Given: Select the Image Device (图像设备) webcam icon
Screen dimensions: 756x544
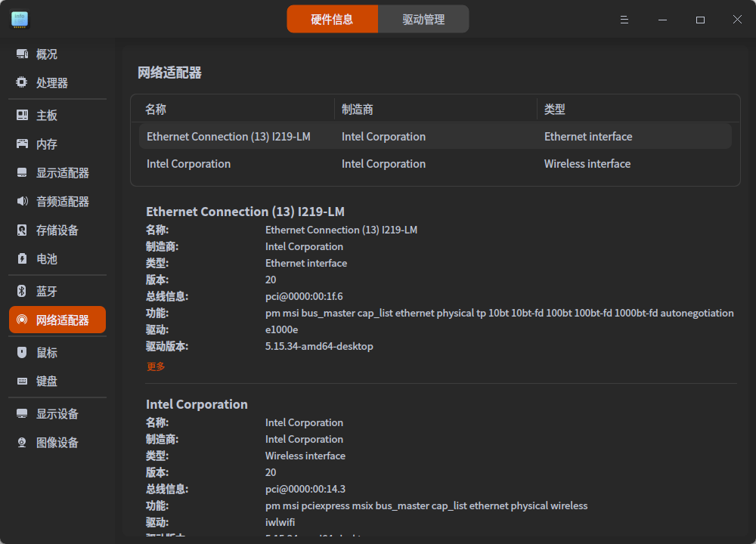Looking at the screenshot, I should pyautogui.click(x=22, y=442).
